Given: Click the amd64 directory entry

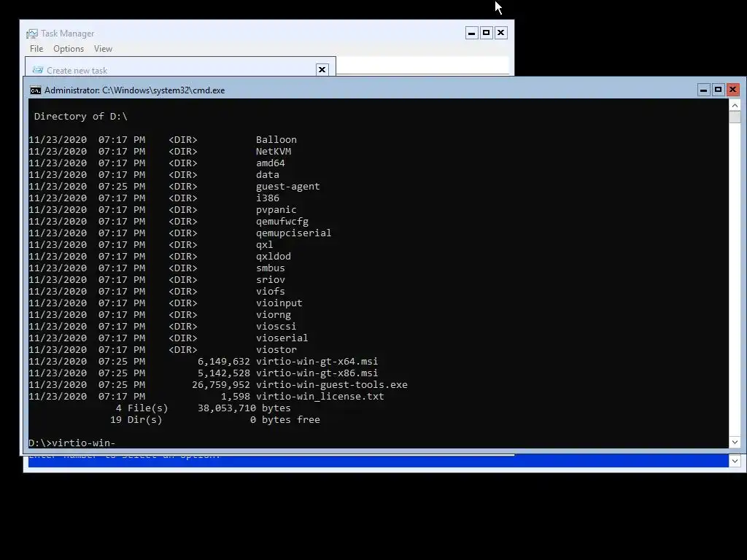Looking at the screenshot, I should (271, 163).
